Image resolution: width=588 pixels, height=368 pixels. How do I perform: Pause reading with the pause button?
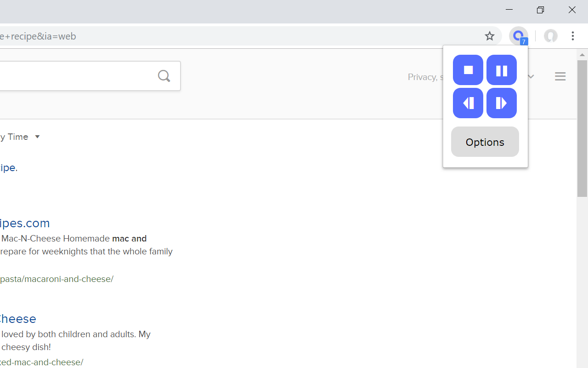tap(502, 70)
